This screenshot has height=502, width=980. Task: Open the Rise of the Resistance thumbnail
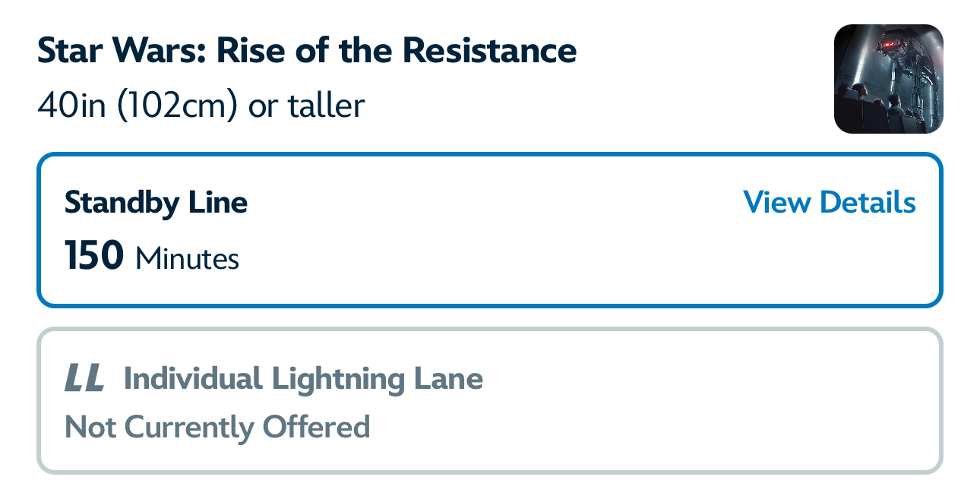click(888, 79)
